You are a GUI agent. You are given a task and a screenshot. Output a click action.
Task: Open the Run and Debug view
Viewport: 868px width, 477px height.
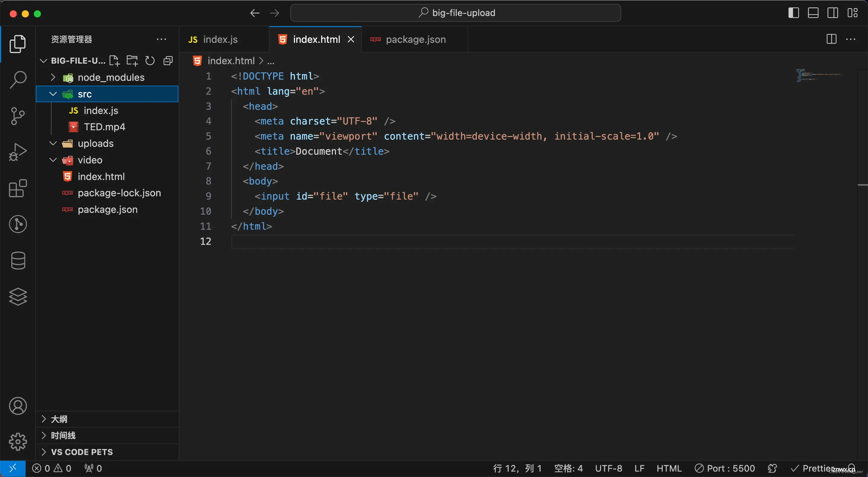click(17, 152)
